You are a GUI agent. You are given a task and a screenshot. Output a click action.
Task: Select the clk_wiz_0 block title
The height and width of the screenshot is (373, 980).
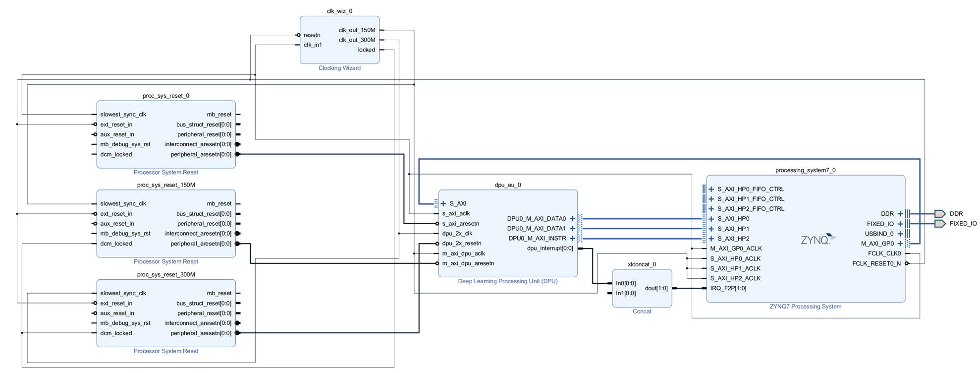339,11
